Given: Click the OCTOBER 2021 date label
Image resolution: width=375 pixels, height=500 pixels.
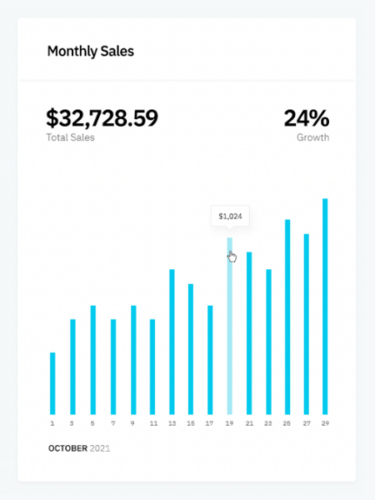Looking at the screenshot, I should [79, 448].
